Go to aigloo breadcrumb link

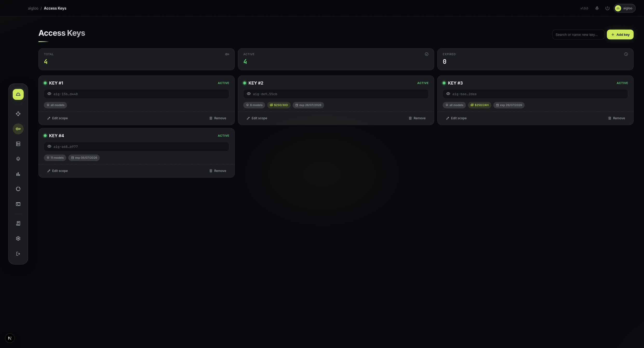click(33, 8)
